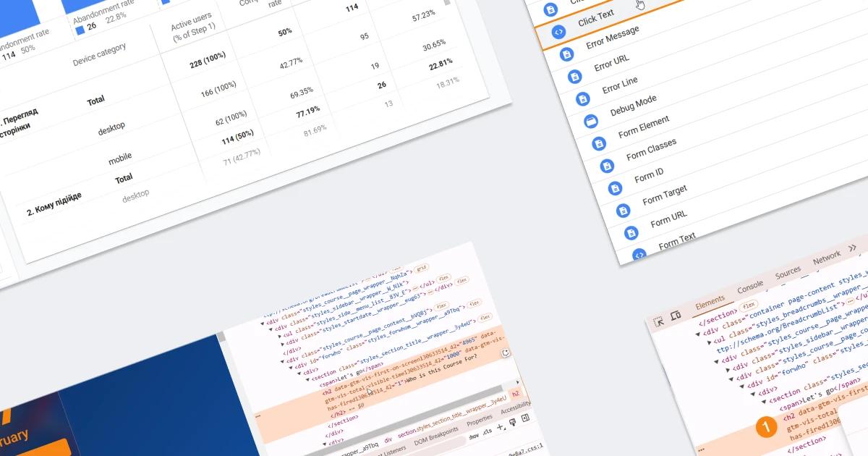Toggle the :hov element state panel
This screenshot has width=868, height=456.
(x=474, y=436)
